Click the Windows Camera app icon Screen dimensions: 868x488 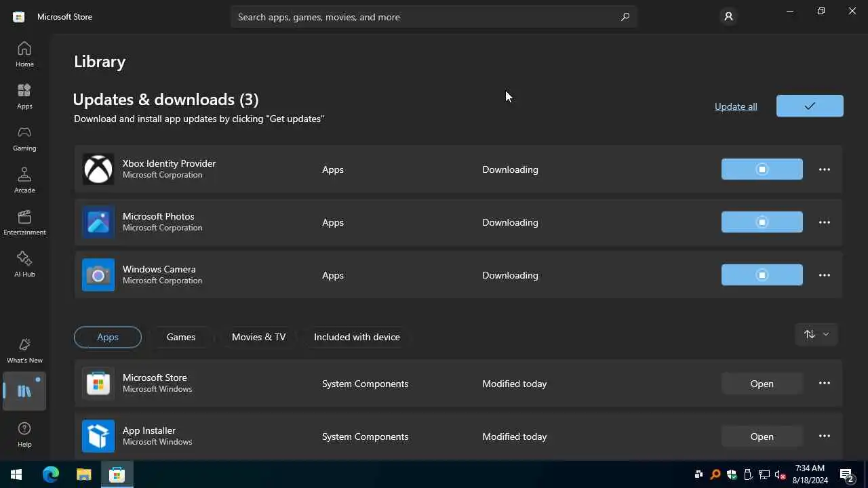click(98, 274)
